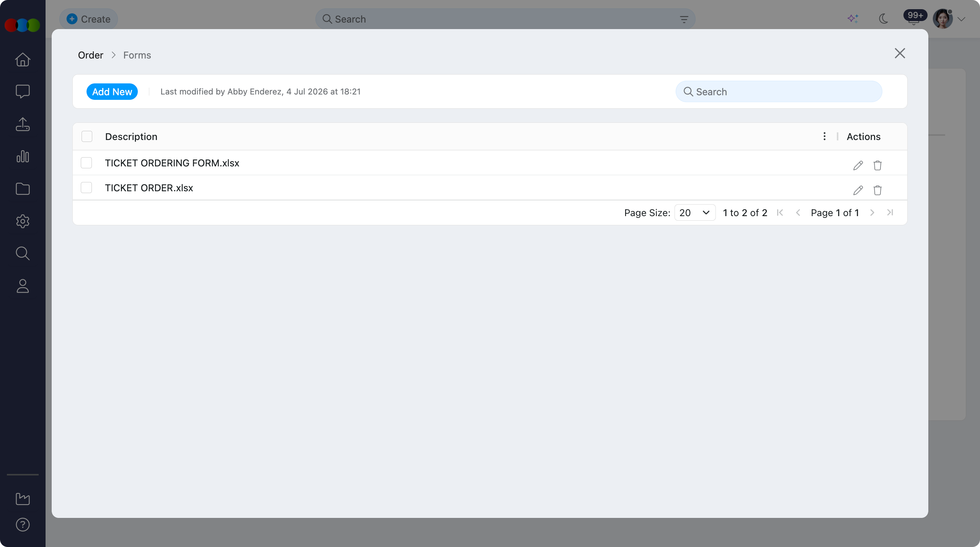The height and width of the screenshot is (547, 980).
Task: Open the settings gear in sidebar
Action: click(23, 221)
